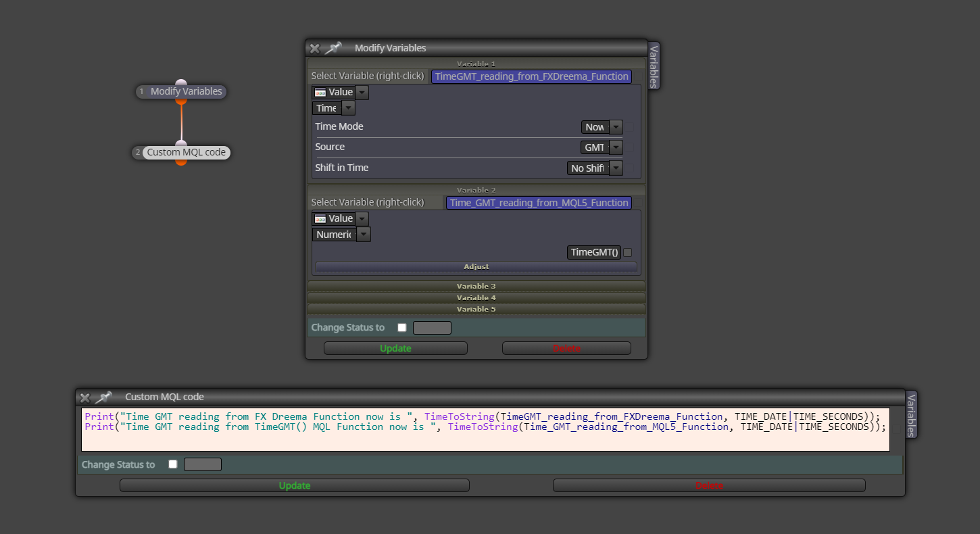Click the status color field in Custom MQL panel
This screenshot has height=534, width=980.
(x=203, y=464)
